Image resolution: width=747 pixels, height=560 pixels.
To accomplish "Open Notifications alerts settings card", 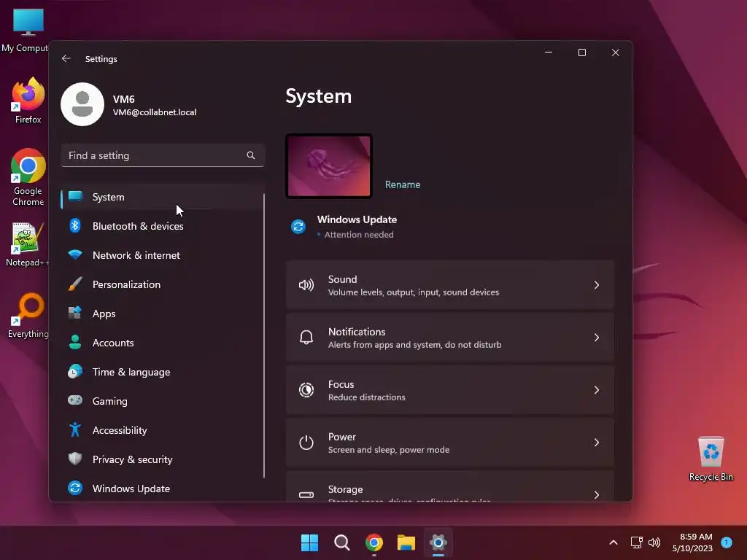I will click(x=449, y=337).
